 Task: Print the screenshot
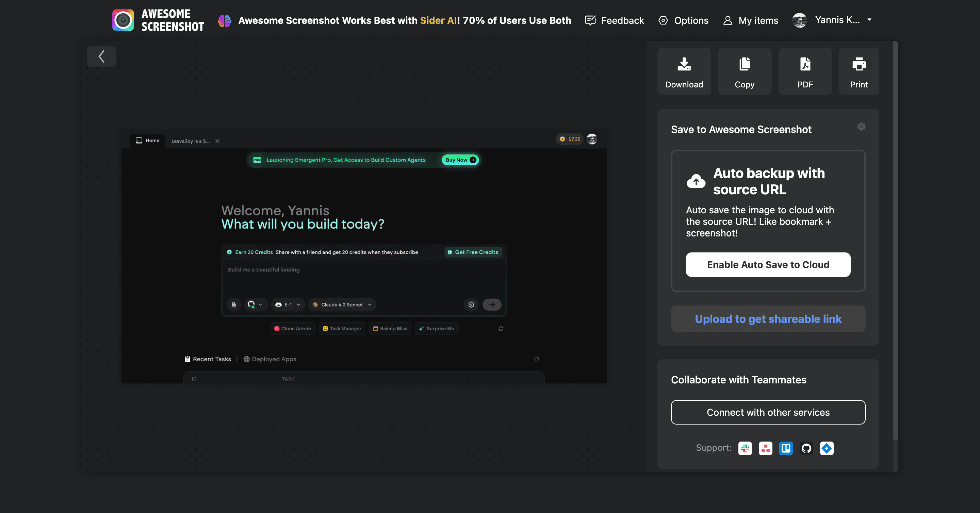(x=859, y=71)
